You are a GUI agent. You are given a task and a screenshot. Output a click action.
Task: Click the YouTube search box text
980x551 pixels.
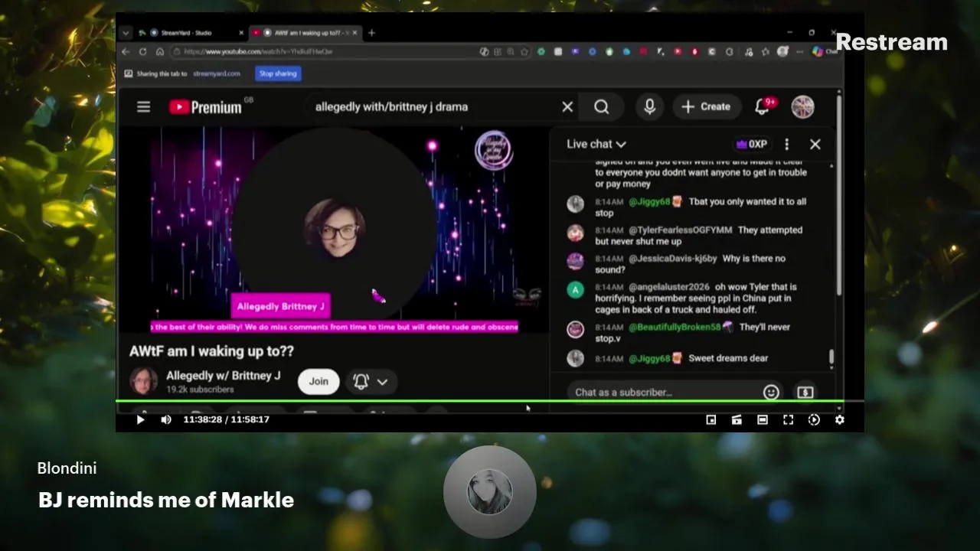391,107
